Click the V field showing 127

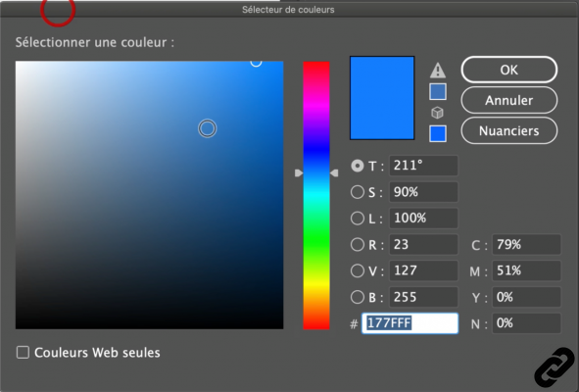click(423, 270)
